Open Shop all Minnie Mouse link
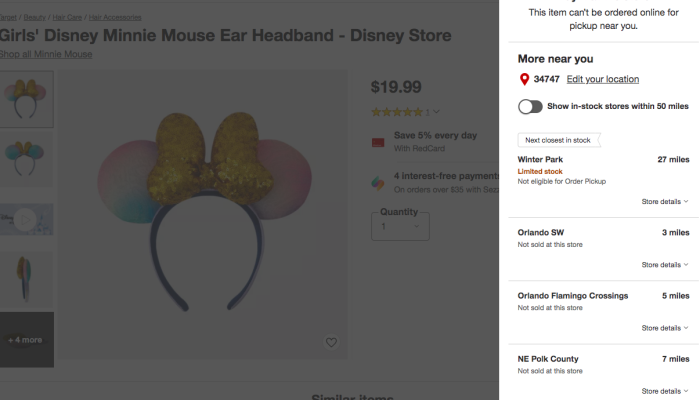Viewport: 700px width, 400px height. (46, 54)
